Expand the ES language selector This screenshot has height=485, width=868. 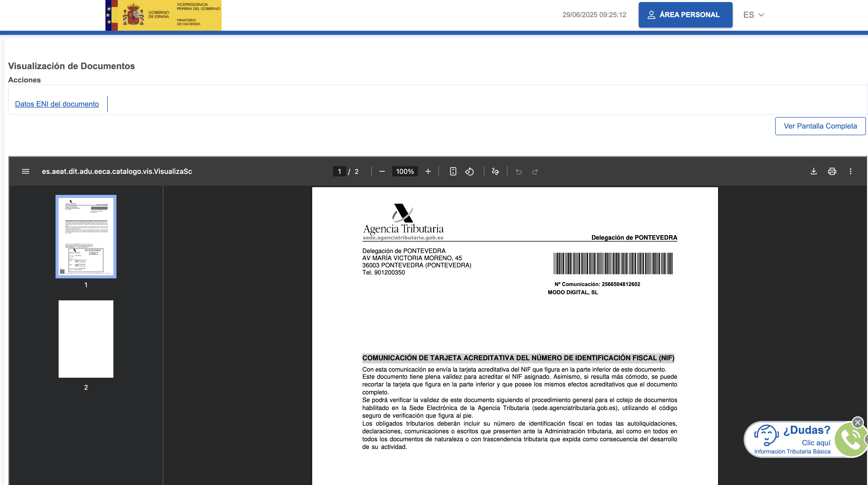pos(753,15)
